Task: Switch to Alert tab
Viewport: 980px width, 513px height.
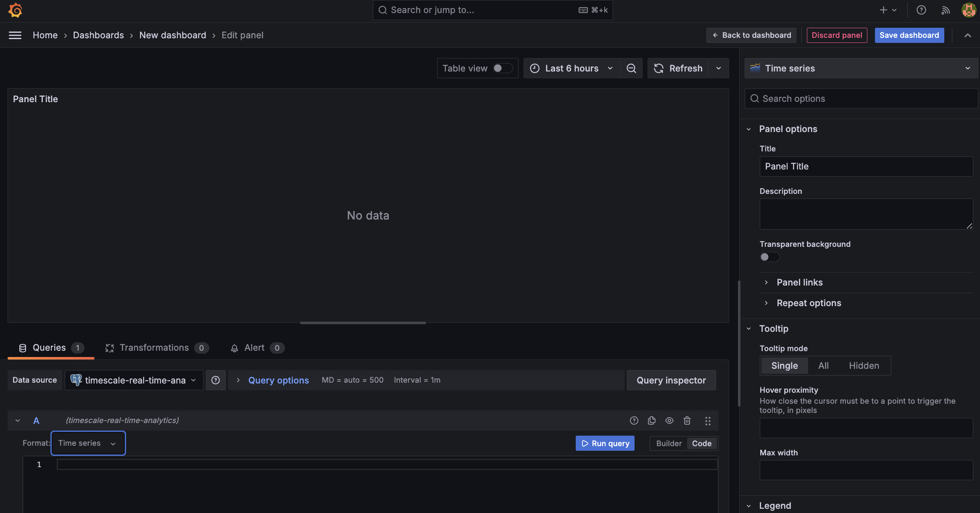Action: click(x=253, y=347)
